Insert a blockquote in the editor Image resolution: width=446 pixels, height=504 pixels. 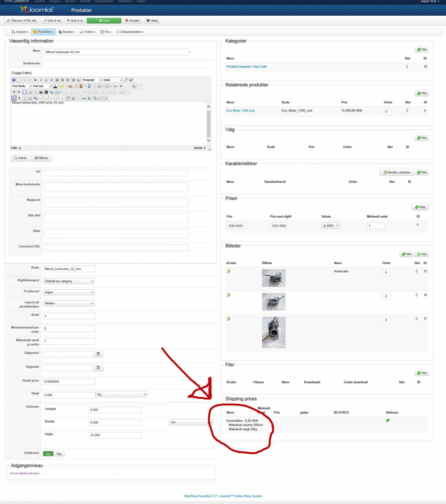[x=79, y=80]
